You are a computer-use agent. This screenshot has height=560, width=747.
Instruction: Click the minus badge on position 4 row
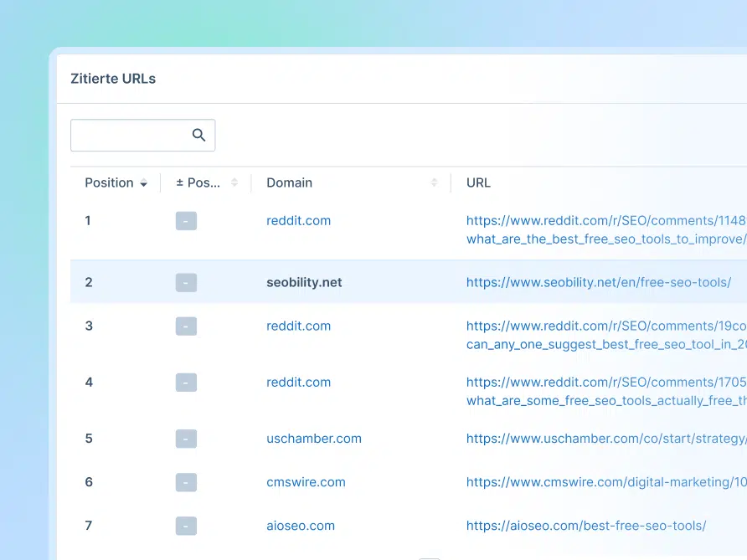click(186, 382)
